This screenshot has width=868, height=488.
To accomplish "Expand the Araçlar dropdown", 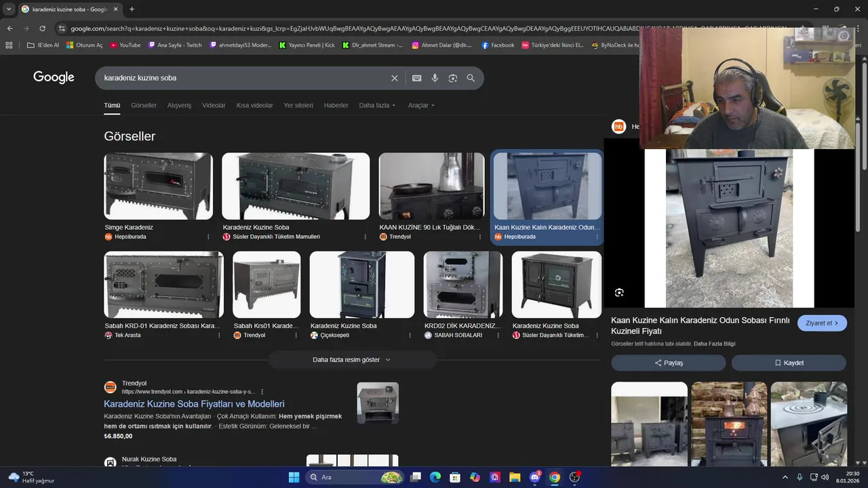I will tap(421, 105).
